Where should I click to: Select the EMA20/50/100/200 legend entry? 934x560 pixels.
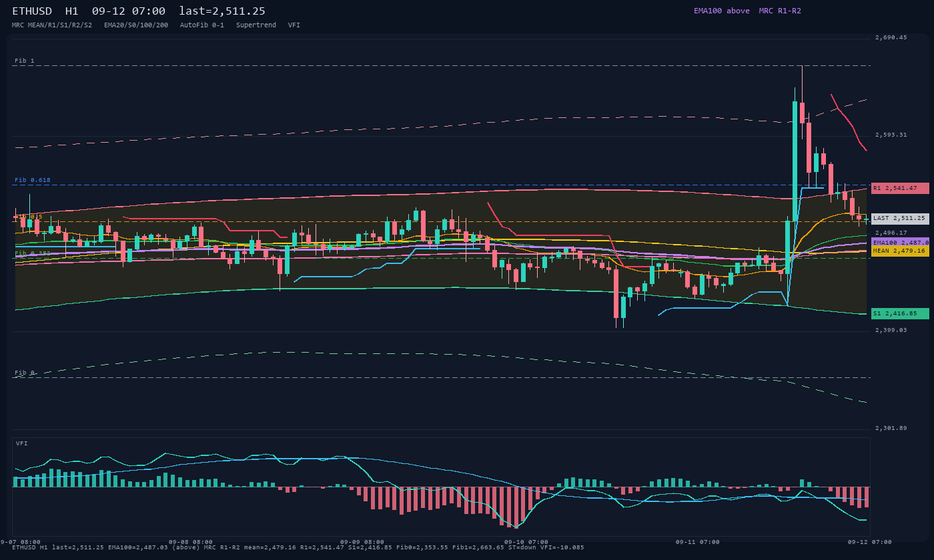pyautogui.click(x=136, y=25)
